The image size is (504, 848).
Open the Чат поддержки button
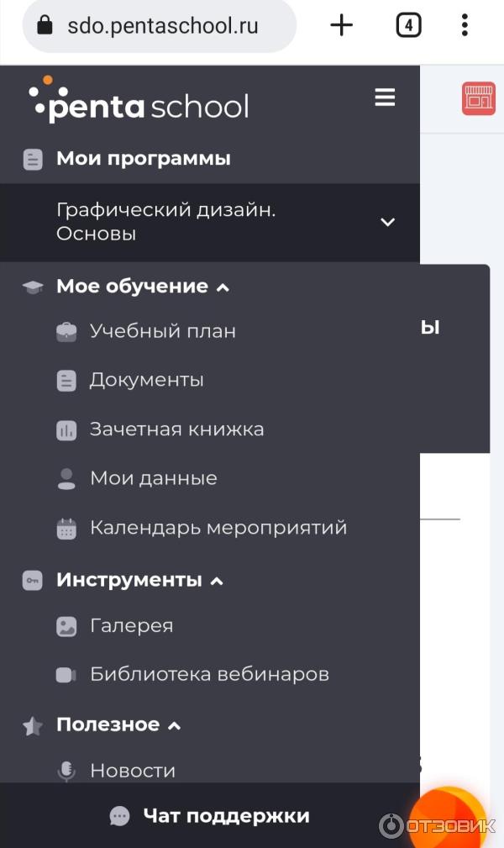(x=210, y=816)
